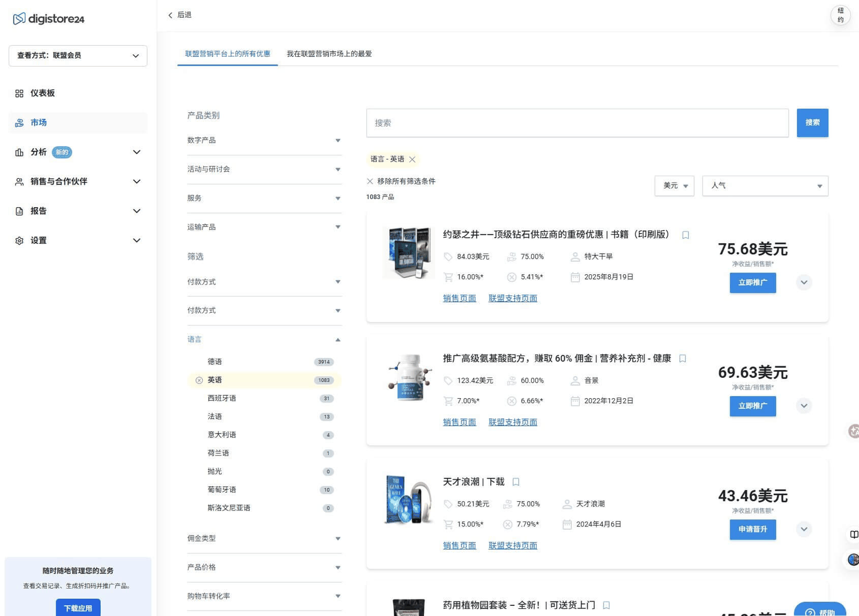Expand details for 推广高级氨基酸配方 card

(804, 406)
